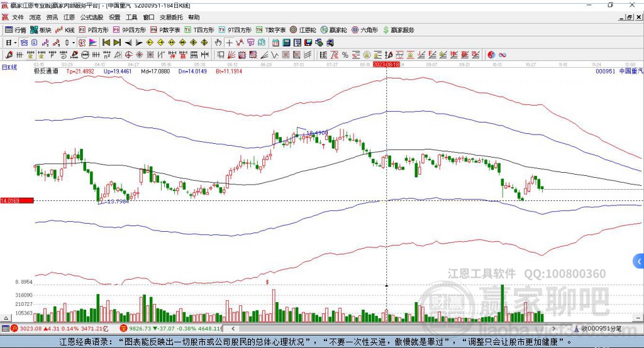
Task: Open the calculator icon
Action: 286,43
